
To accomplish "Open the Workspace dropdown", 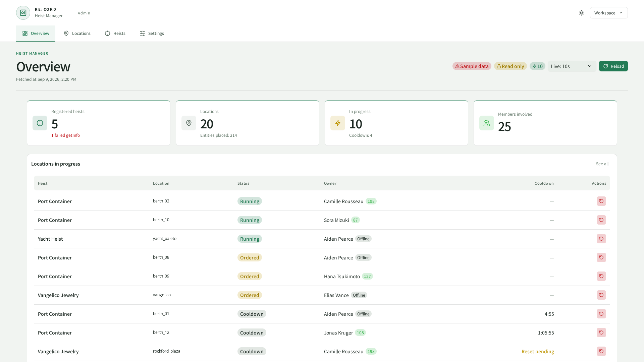I will pos(609,13).
